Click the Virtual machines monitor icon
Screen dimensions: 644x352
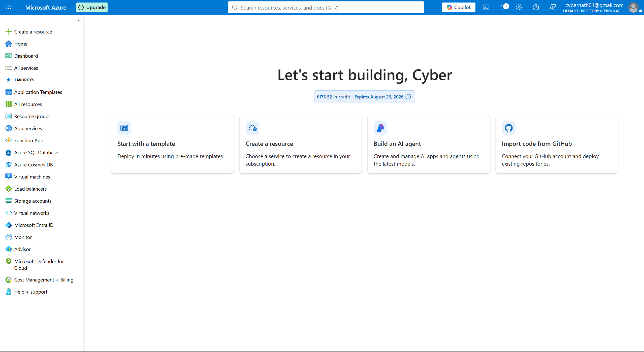click(9, 177)
